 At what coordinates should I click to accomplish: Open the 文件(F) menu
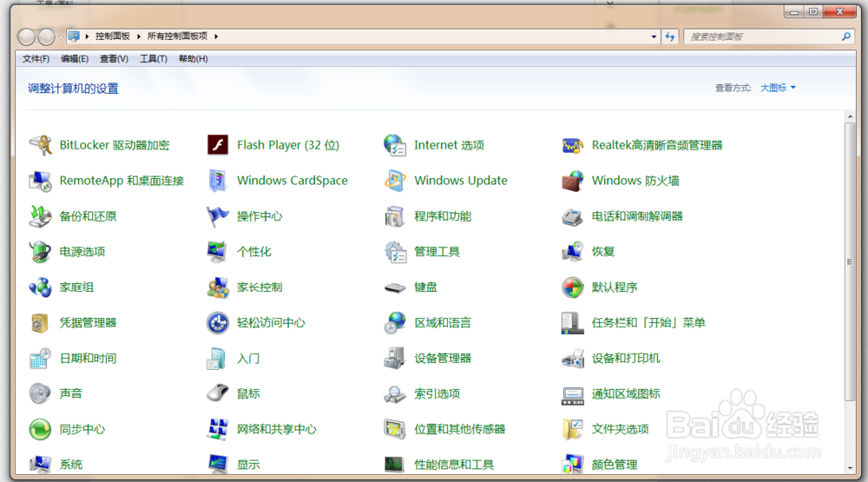click(x=36, y=59)
